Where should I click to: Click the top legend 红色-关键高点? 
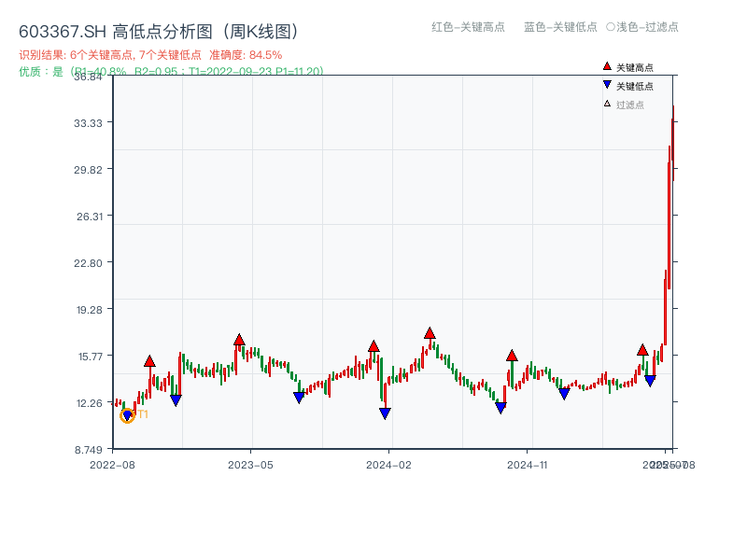pos(469,27)
